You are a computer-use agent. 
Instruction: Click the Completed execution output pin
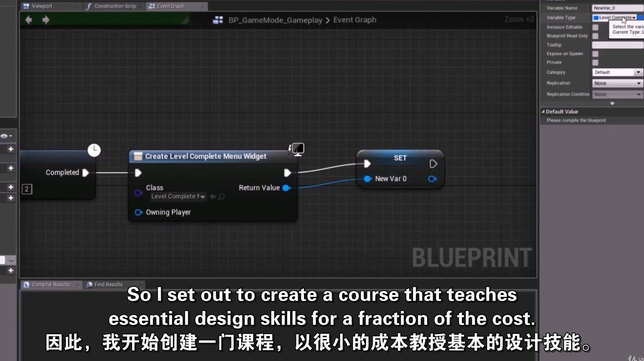(86, 172)
